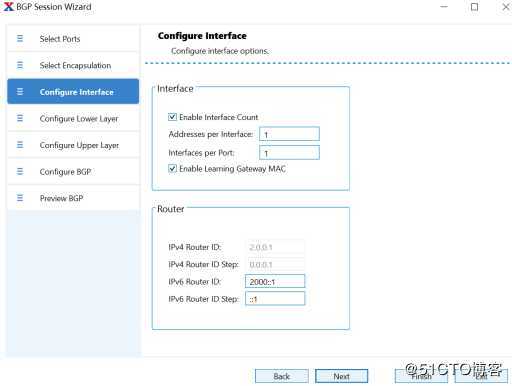Click the IPv6 Router ID Step field
The height and width of the screenshot is (386, 512).
coord(275,299)
